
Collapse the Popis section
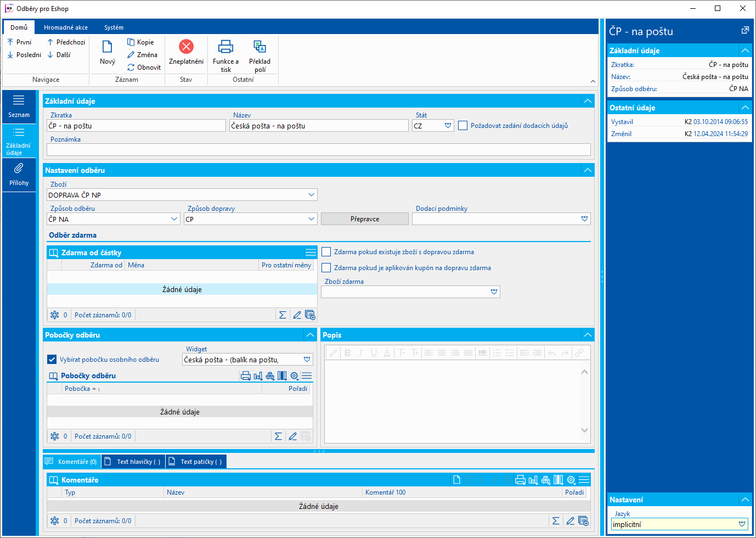(x=588, y=335)
